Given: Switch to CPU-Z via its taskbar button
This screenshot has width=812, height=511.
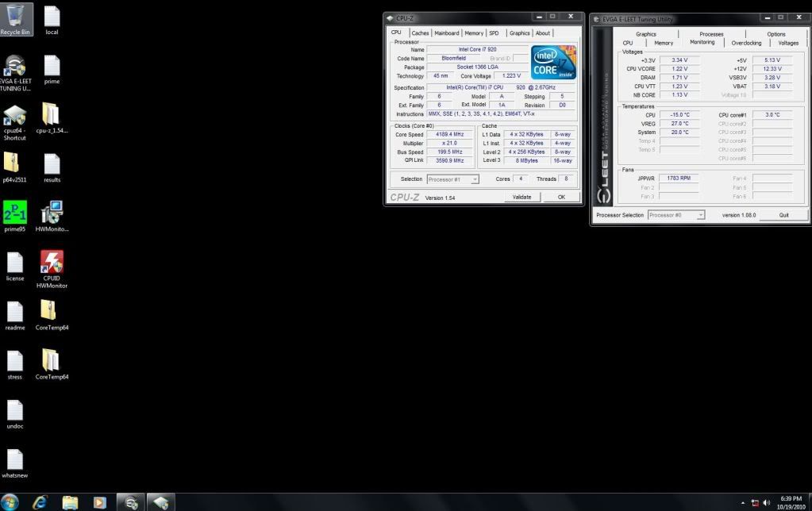Looking at the screenshot, I should point(161,502).
